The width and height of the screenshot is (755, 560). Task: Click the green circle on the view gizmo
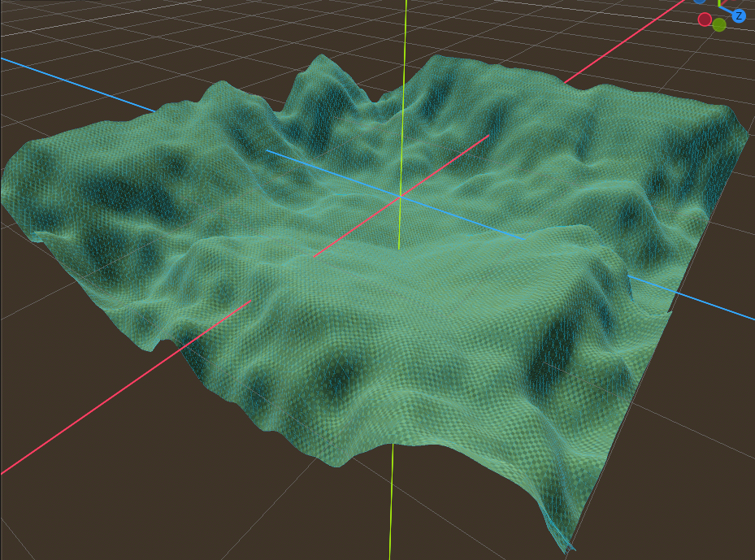pyautogui.click(x=719, y=25)
